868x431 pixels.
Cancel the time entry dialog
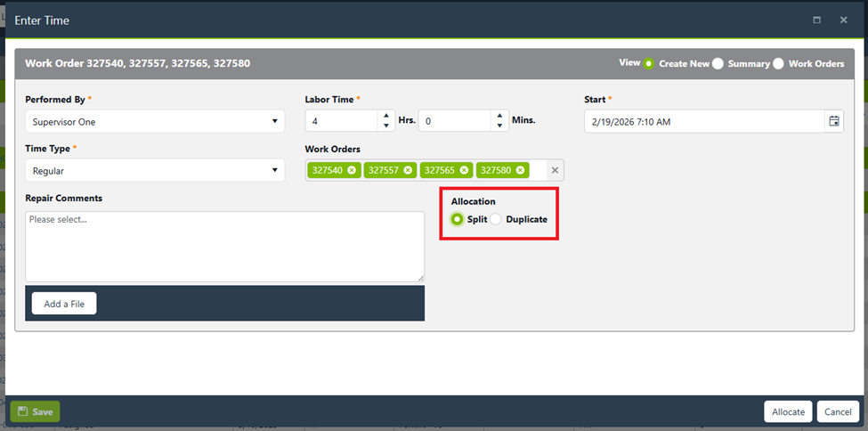(x=838, y=411)
